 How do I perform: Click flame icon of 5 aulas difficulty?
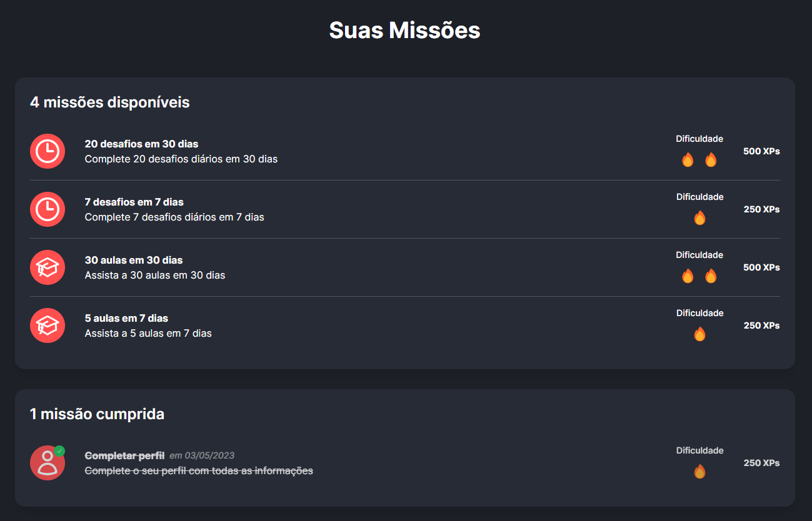[699, 334]
